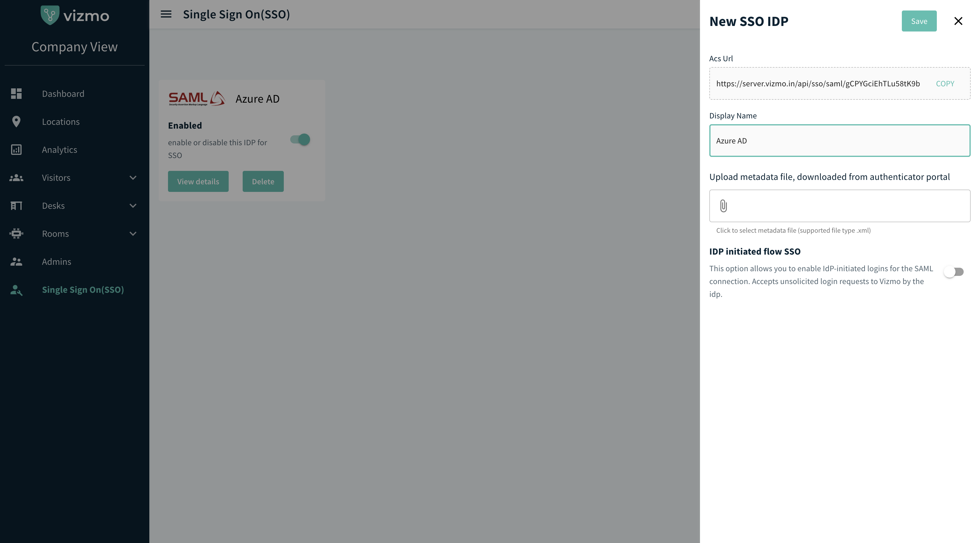Save the new SSO IDP
Screen dimensions: 980x543
tap(919, 21)
